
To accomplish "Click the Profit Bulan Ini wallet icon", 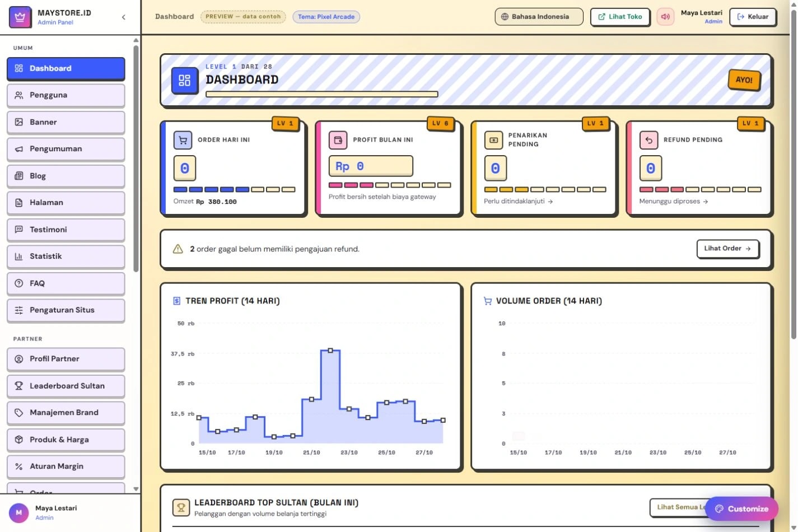I will click(x=338, y=140).
